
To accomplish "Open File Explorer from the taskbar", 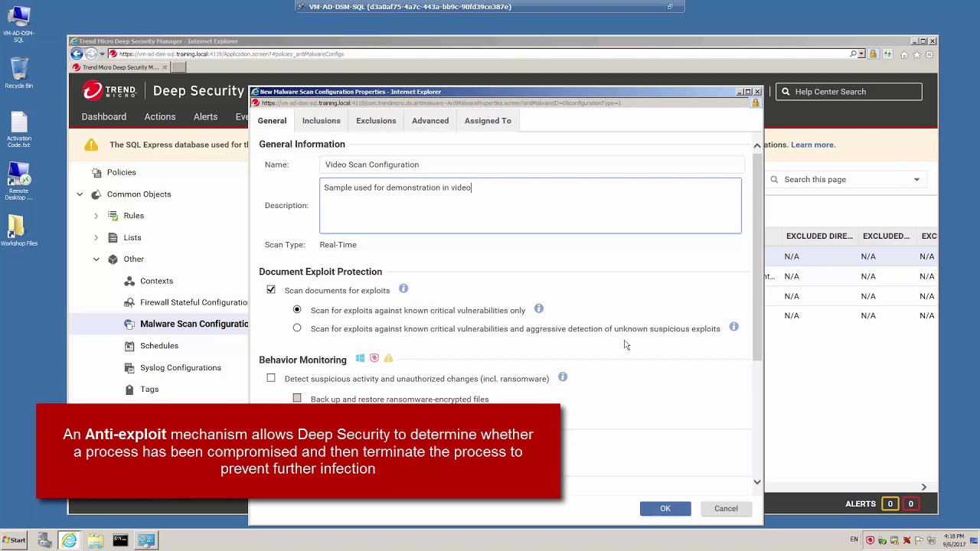I will [x=95, y=540].
